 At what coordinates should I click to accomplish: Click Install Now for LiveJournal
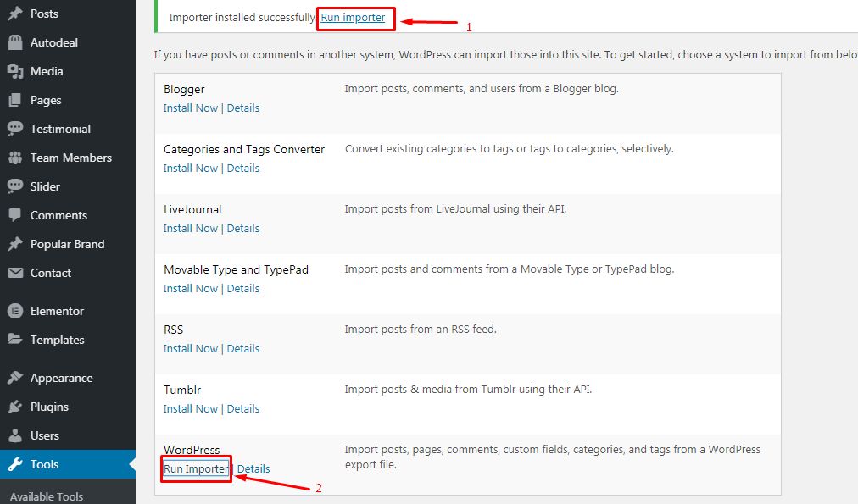191,229
